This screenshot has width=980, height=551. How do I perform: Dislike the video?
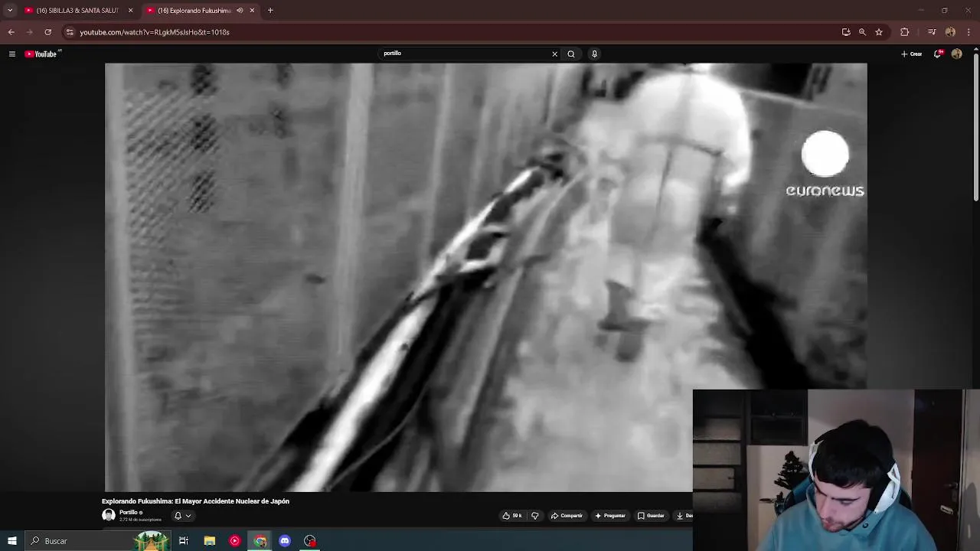tap(534, 516)
